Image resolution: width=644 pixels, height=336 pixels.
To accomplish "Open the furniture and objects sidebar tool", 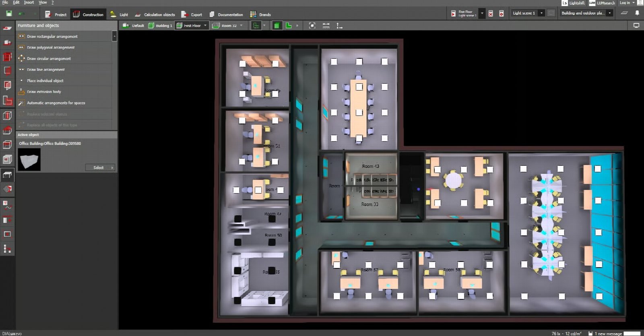I will coord(7,175).
